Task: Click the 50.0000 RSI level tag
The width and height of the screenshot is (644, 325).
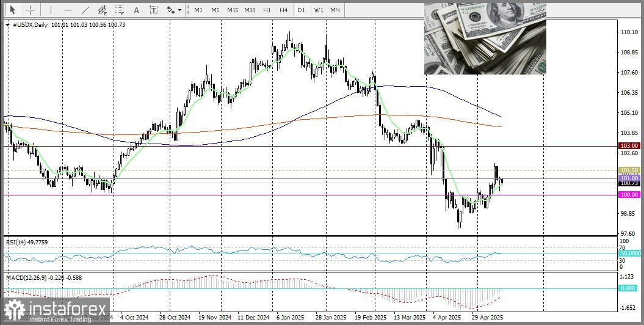Action: (629, 254)
